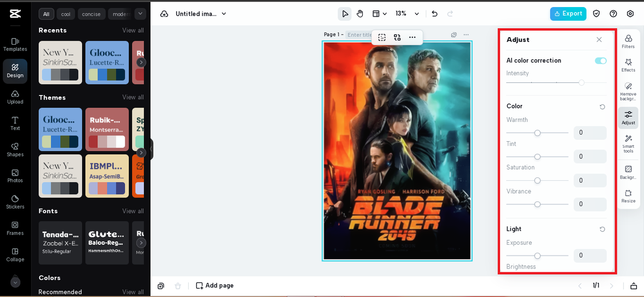Click the Warmth slider handle
This screenshot has width=644, height=297.
click(537, 133)
